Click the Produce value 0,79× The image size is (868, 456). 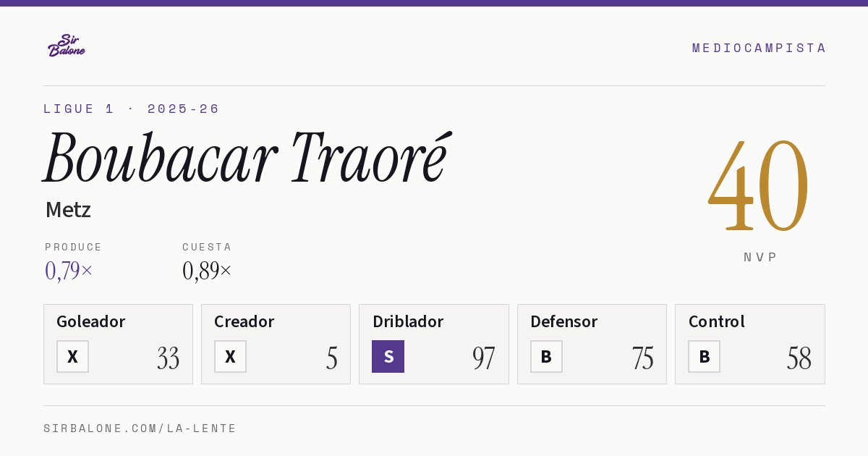[x=69, y=271]
